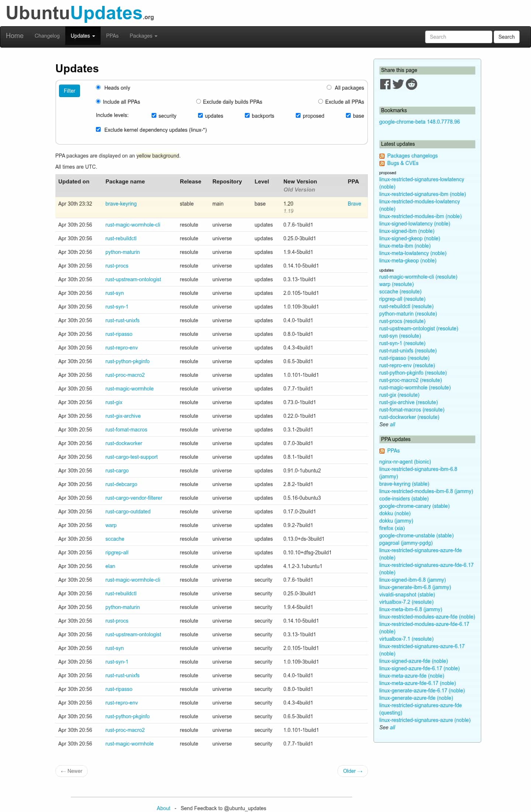Select Heads only radio button

(x=98, y=87)
